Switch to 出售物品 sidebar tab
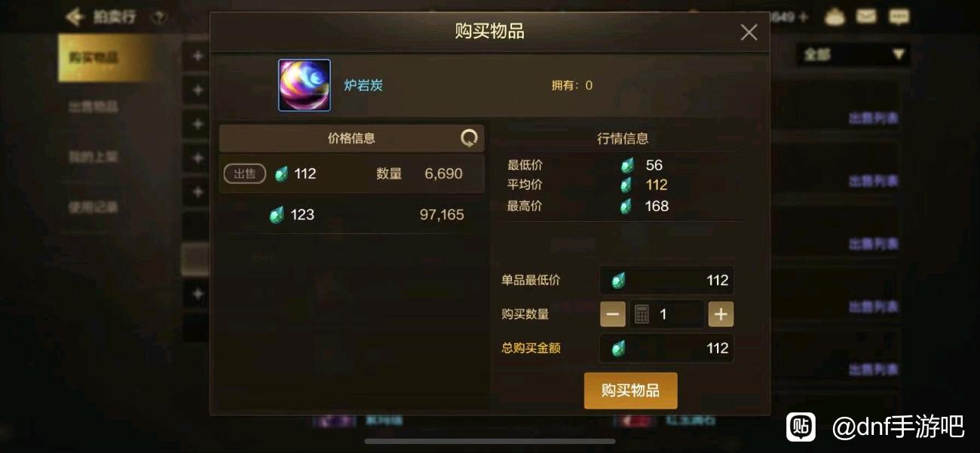The image size is (980, 453). coord(93,107)
